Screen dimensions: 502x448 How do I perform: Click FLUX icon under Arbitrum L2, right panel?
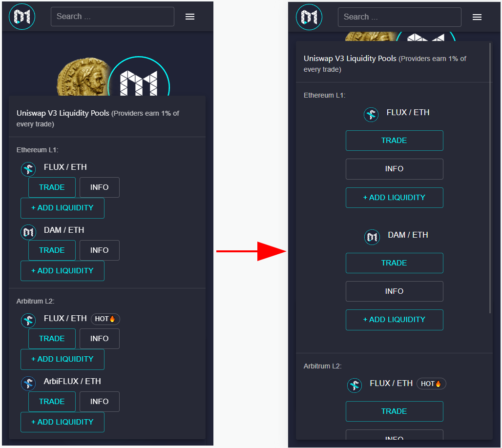(355, 385)
